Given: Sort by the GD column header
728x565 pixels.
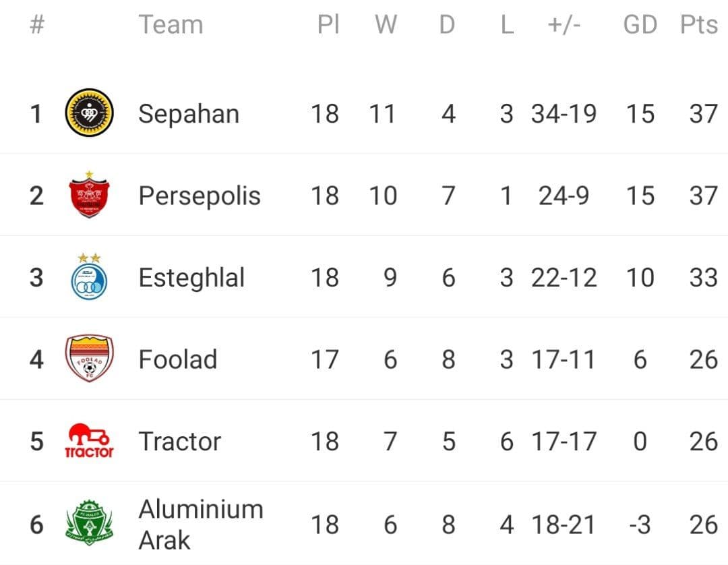Looking at the screenshot, I should (640, 25).
